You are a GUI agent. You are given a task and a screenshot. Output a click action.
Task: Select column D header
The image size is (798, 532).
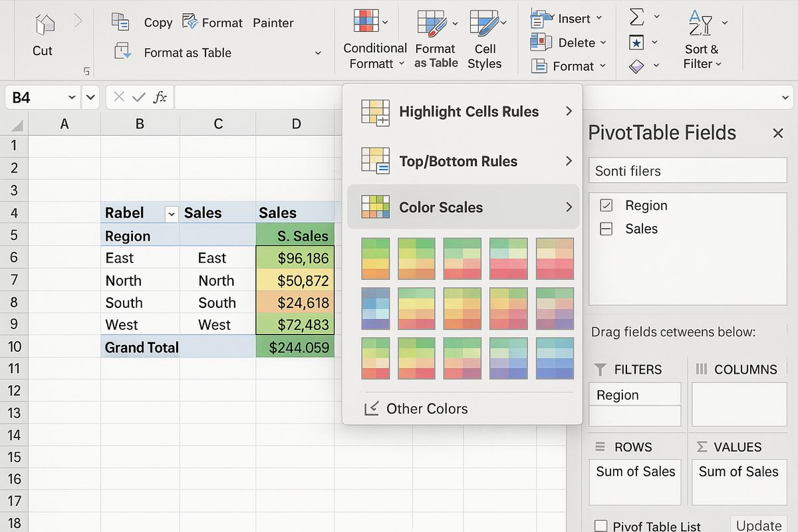pos(296,124)
